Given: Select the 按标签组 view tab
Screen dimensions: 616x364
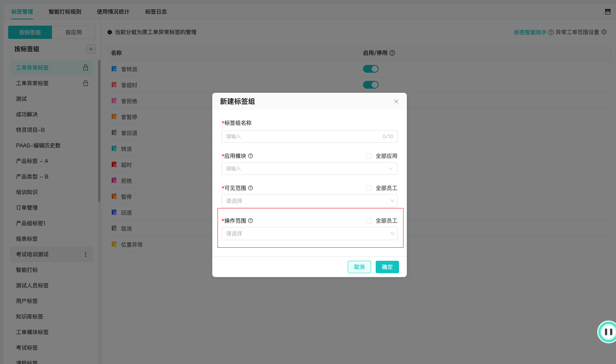Looking at the screenshot, I should (30, 32).
